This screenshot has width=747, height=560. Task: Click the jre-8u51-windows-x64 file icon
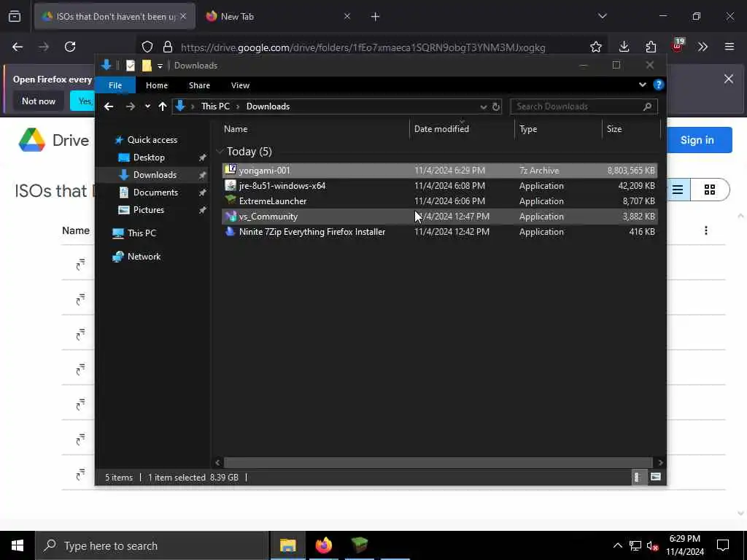tap(231, 185)
